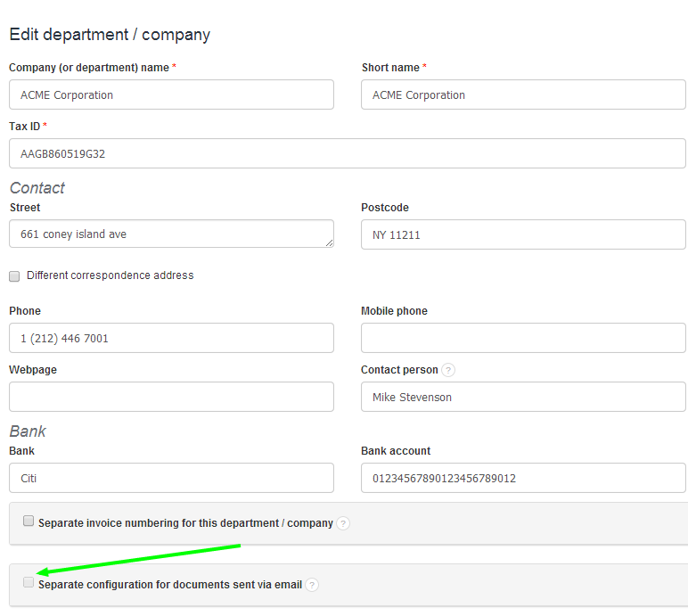Click the empty Webpage field

[172, 397]
